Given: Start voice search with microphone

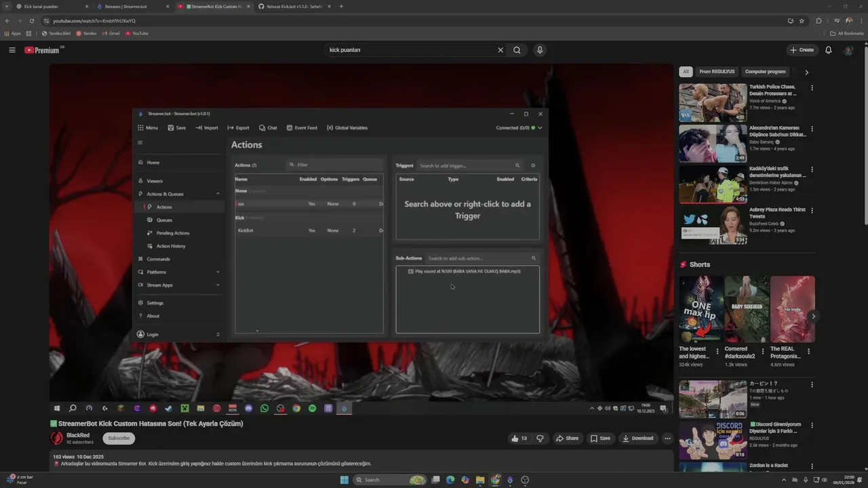Looking at the screenshot, I should (x=540, y=50).
